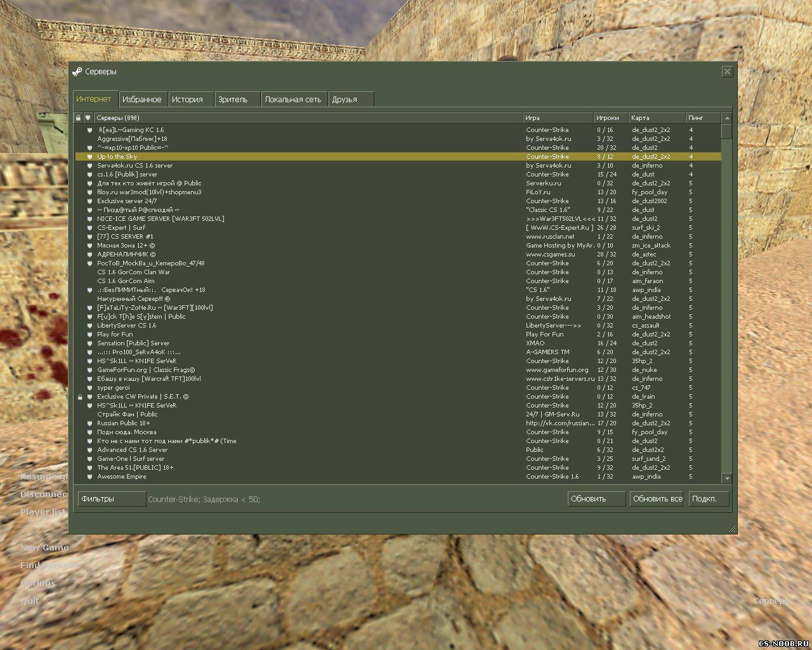Sort by the Игроки column header
Screen dimensions: 812x650
[x=611, y=118]
